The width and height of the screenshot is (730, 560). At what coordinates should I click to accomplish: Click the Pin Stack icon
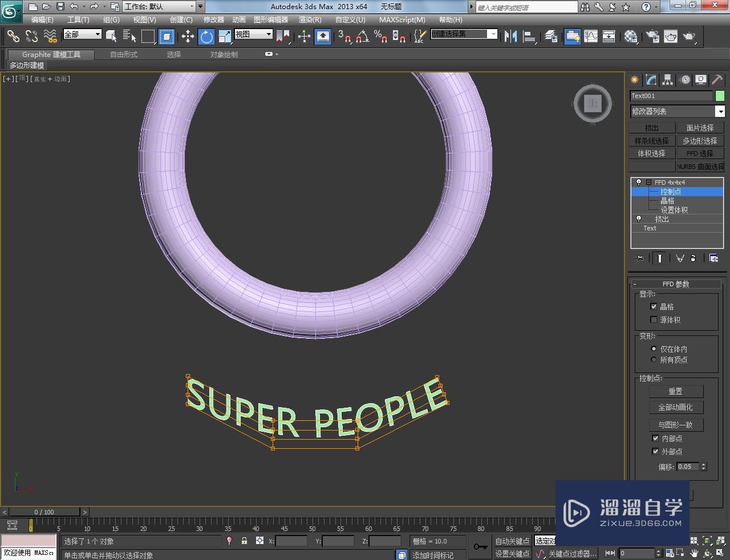pos(639,258)
